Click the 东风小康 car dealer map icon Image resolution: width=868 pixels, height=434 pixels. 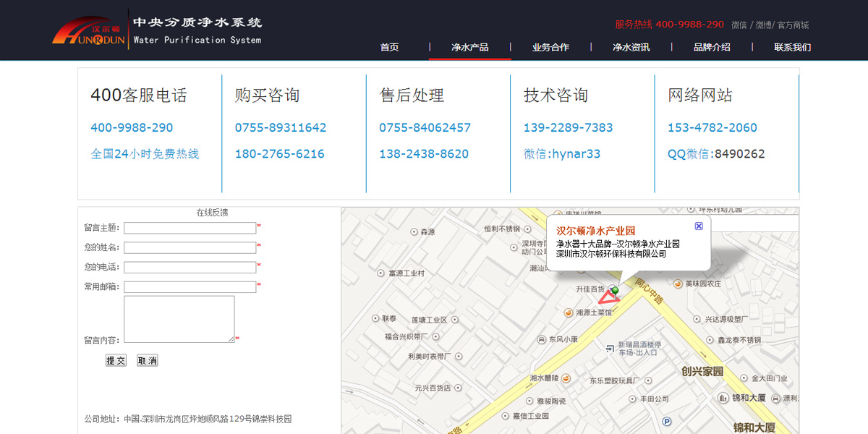click(542, 339)
